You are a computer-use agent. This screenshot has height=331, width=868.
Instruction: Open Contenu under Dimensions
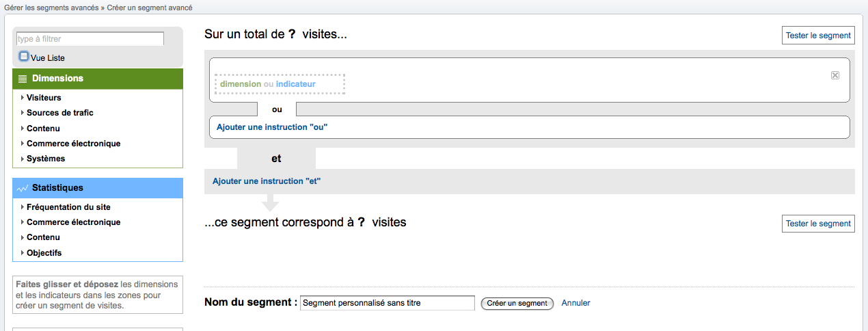[x=43, y=129]
